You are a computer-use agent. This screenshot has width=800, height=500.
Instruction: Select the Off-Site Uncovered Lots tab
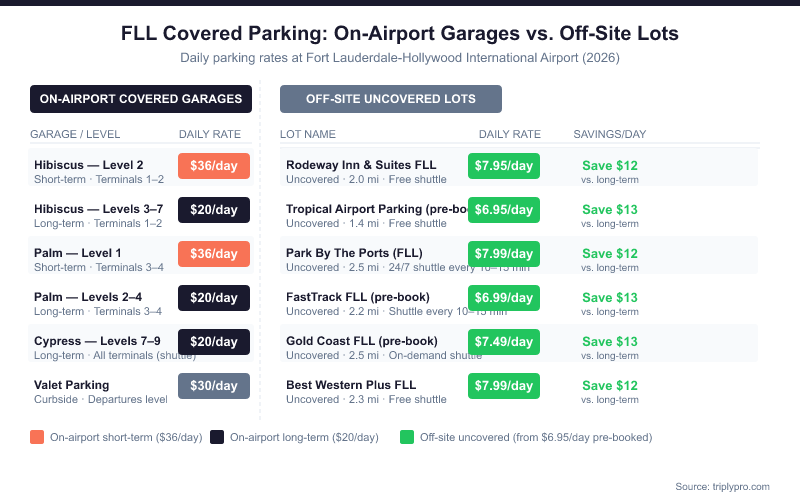pyautogui.click(x=391, y=99)
